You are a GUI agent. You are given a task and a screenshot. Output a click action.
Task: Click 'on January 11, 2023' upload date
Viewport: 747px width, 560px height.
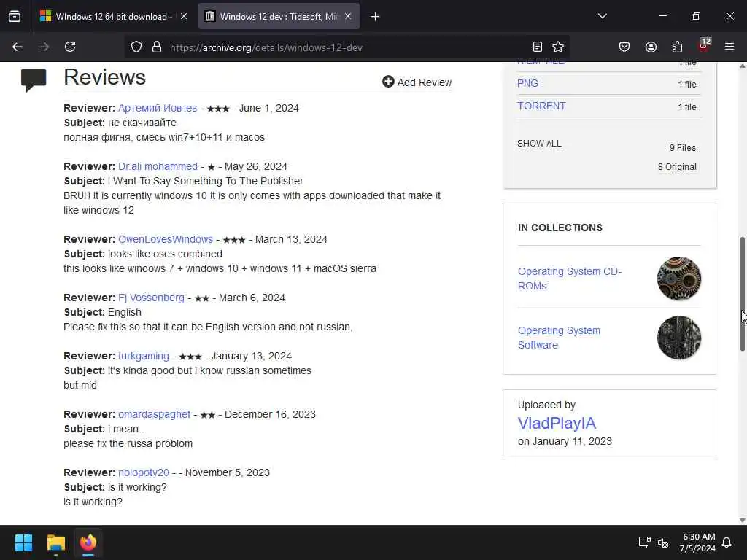pos(565,441)
